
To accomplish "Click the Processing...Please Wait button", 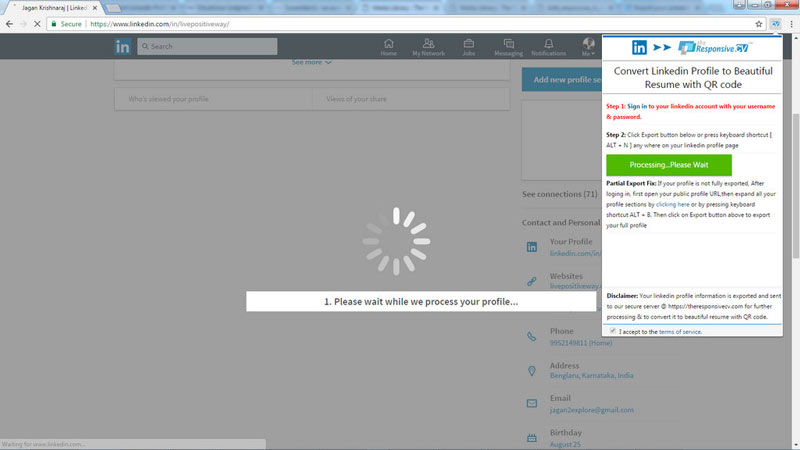I will tap(668, 165).
